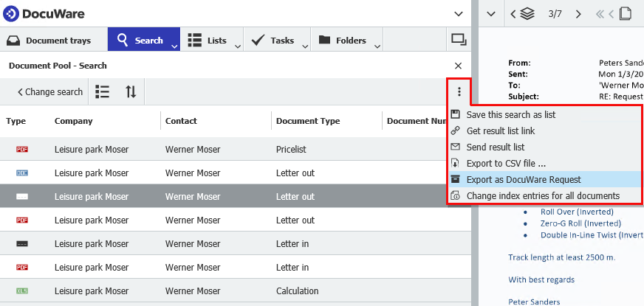Expand the Search tab dropdown arrow
Screen dimensions: 644x306
pyautogui.click(x=174, y=46)
